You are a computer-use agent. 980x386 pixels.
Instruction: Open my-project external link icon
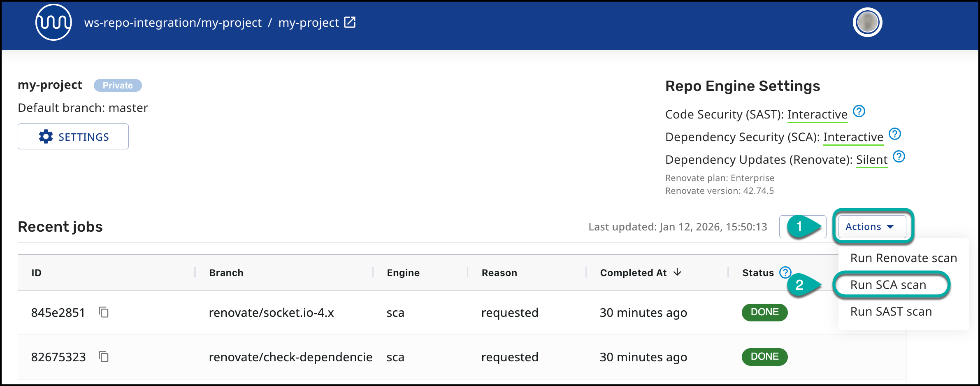(x=350, y=22)
